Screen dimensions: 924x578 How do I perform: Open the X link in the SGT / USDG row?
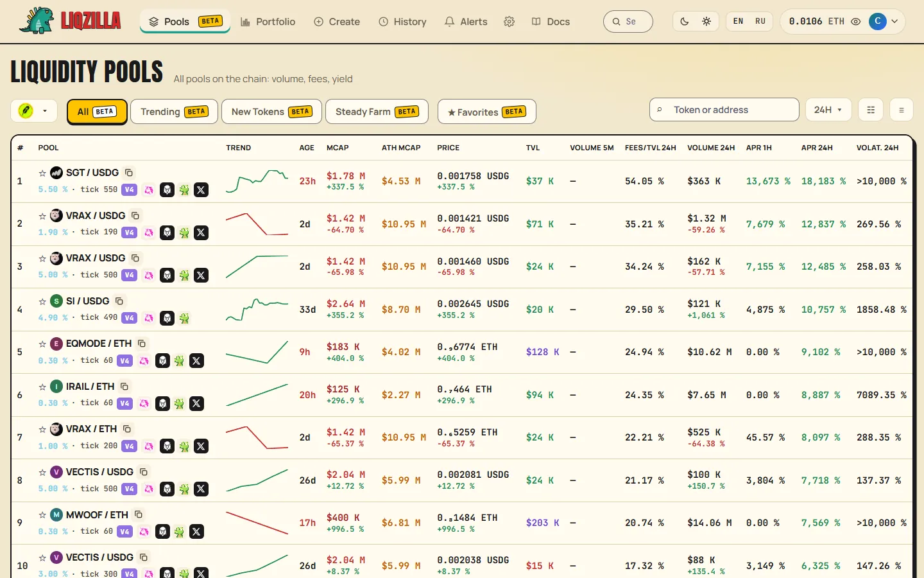[201, 189]
